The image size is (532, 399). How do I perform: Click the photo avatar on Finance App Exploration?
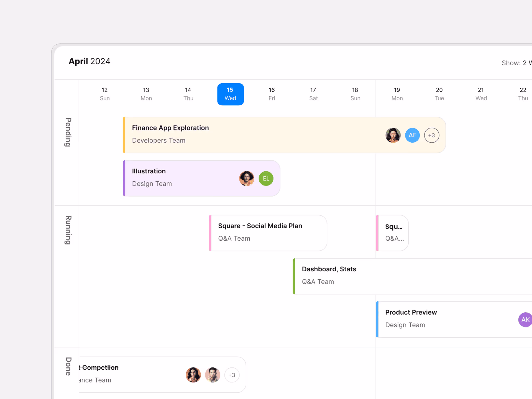(393, 135)
